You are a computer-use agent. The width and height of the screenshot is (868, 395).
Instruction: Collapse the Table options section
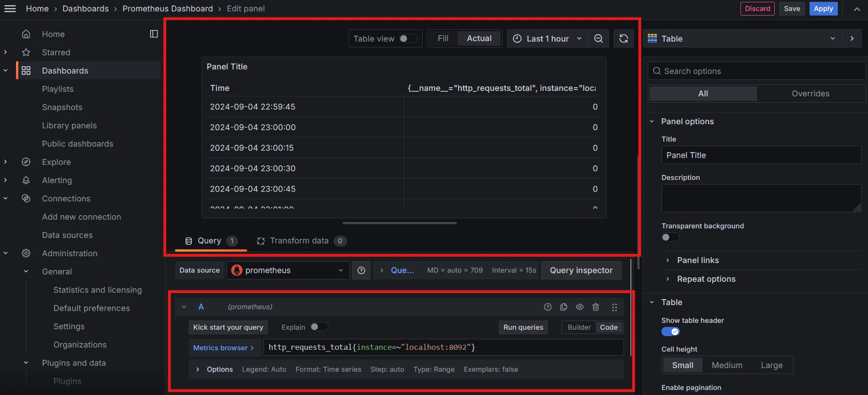(x=652, y=302)
